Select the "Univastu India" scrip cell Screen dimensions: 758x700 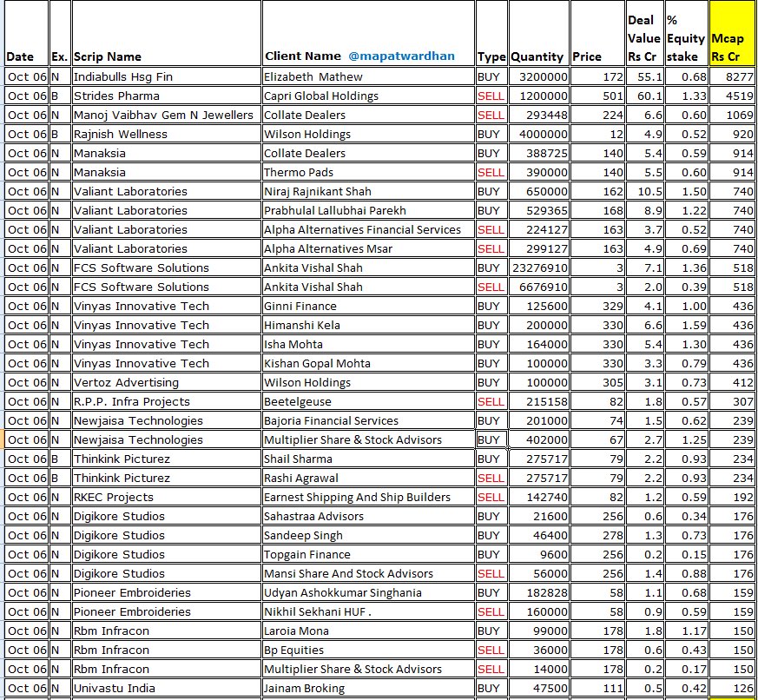167,688
